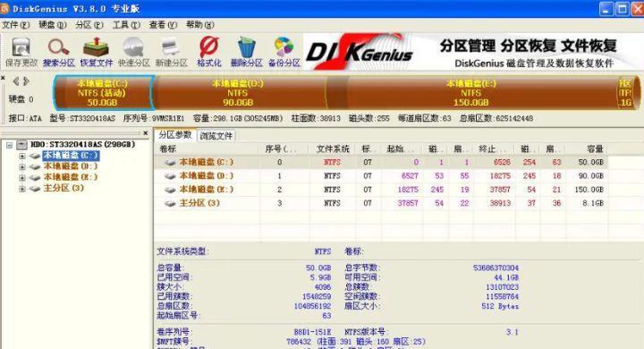This screenshot has width=644, height=349.
Task: Open the 搜索分区 search partition tool
Action: (x=59, y=52)
